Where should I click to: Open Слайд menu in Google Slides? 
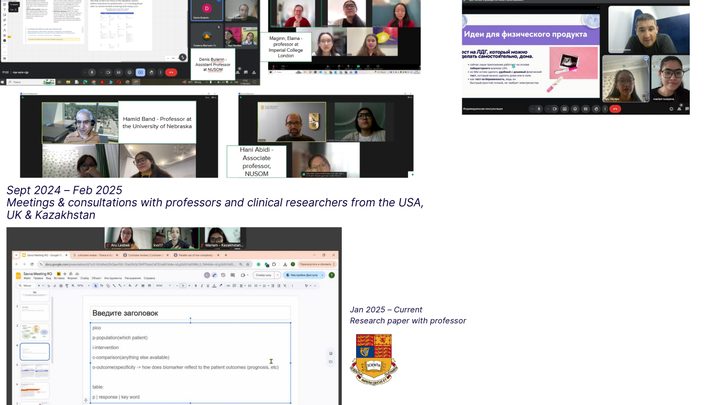pyautogui.click(x=84, y=278)
